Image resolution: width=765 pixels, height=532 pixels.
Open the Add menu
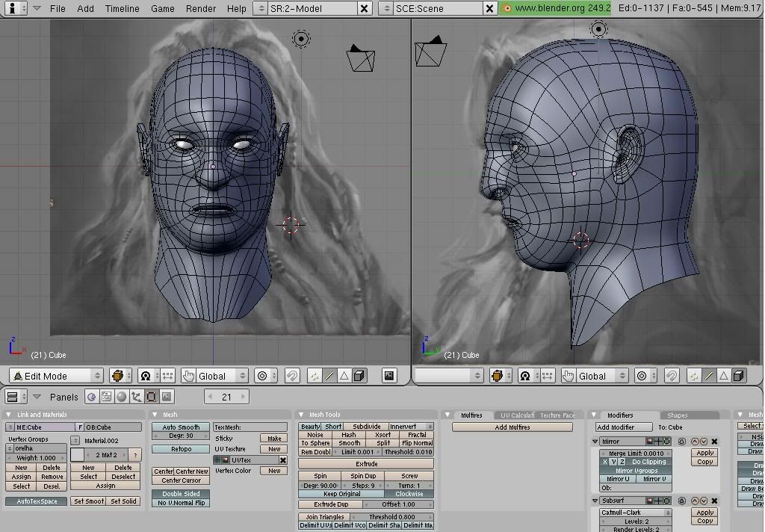(85, 8)
